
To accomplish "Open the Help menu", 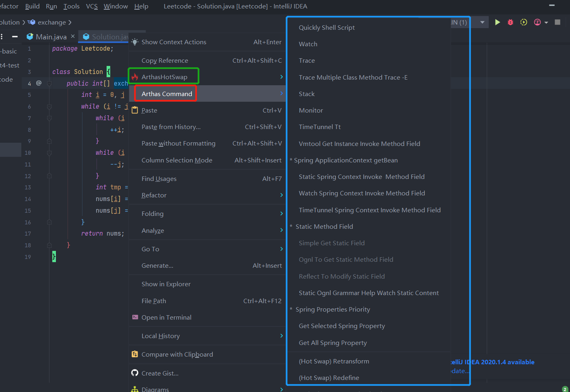I will pyautogui.click(x=141, y=6).
